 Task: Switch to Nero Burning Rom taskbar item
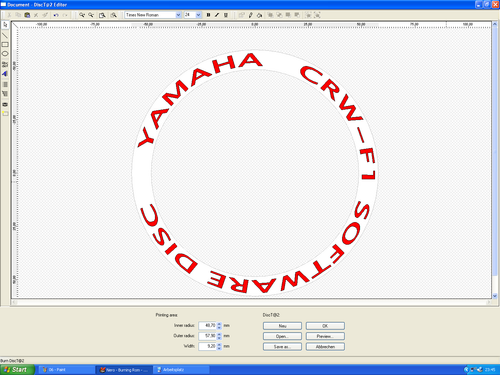(124, 370)
